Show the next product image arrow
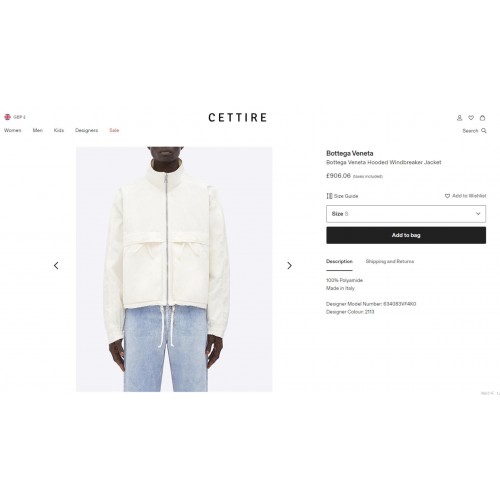The width and height of the screenshot is (500, 500). coord(289,266)
